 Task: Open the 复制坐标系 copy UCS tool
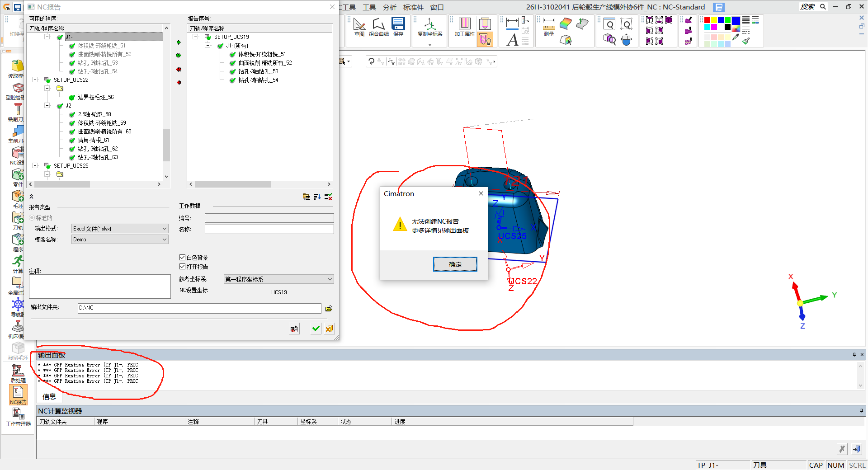430,27
